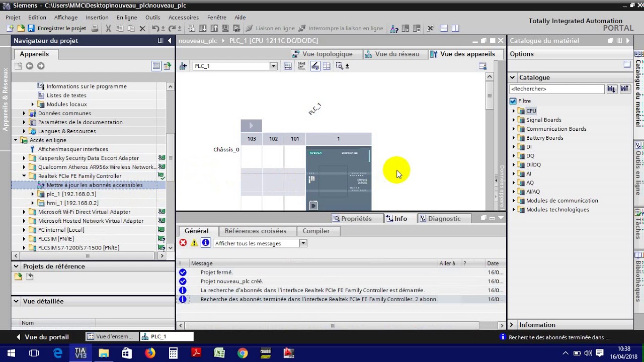Toggle error messages filter icon
This screenshot has height=362, width=644.
[x=183, y=243]
